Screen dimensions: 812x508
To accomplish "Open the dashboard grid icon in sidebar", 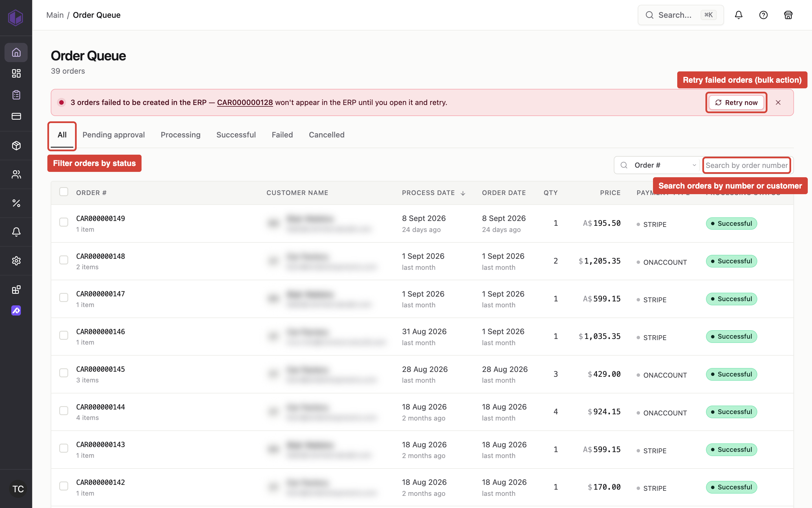I will coord(16,74).
